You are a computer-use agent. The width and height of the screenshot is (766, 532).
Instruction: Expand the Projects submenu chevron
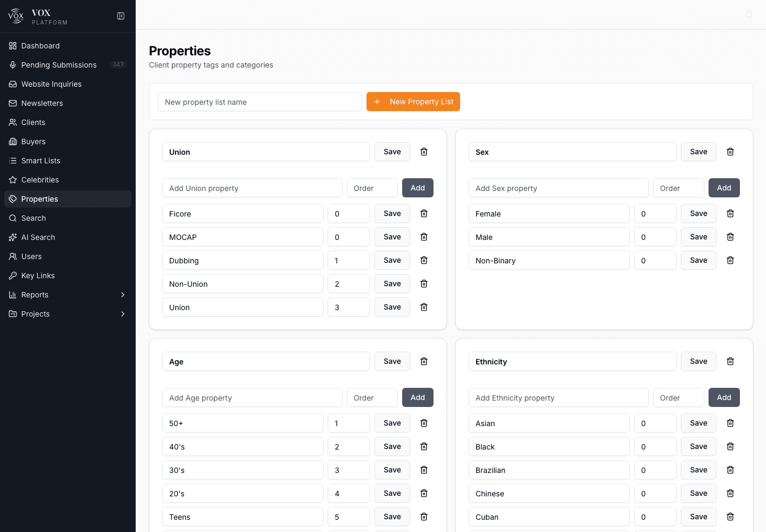[123, 314]
